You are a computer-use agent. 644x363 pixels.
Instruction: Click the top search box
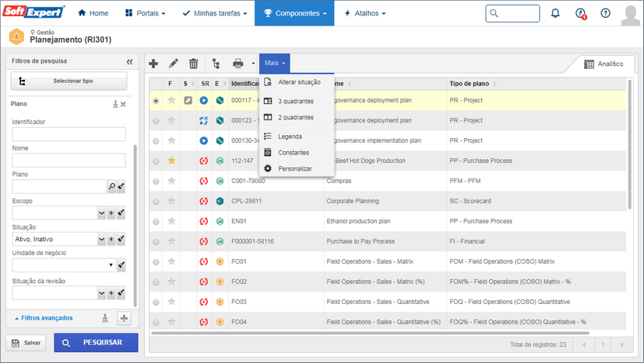pos(513,13)
